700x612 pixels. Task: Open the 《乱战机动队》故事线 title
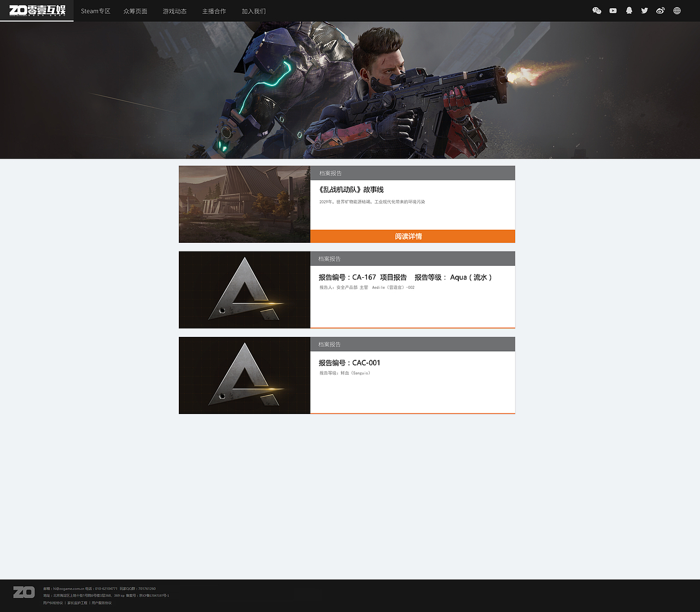351,190
